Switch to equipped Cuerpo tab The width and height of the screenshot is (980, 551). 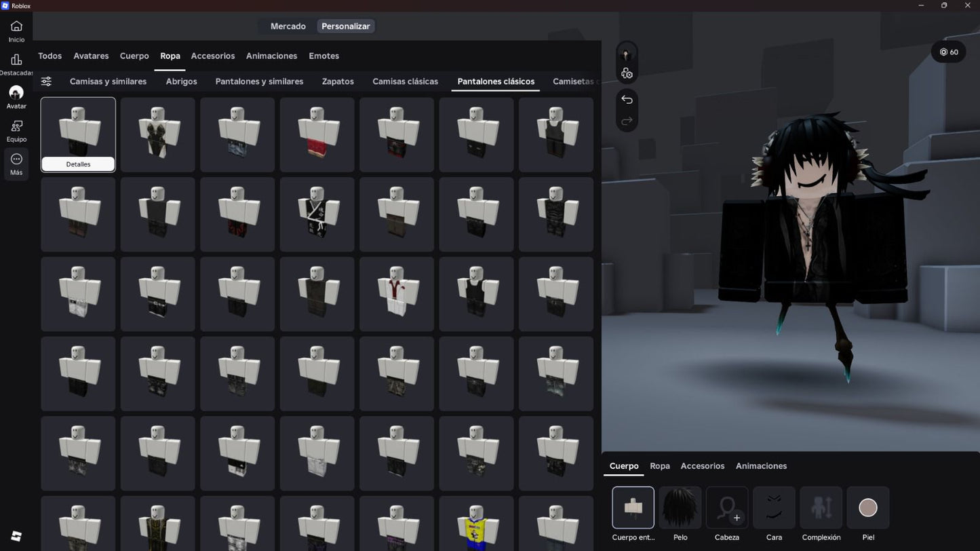tap(624, 466)
